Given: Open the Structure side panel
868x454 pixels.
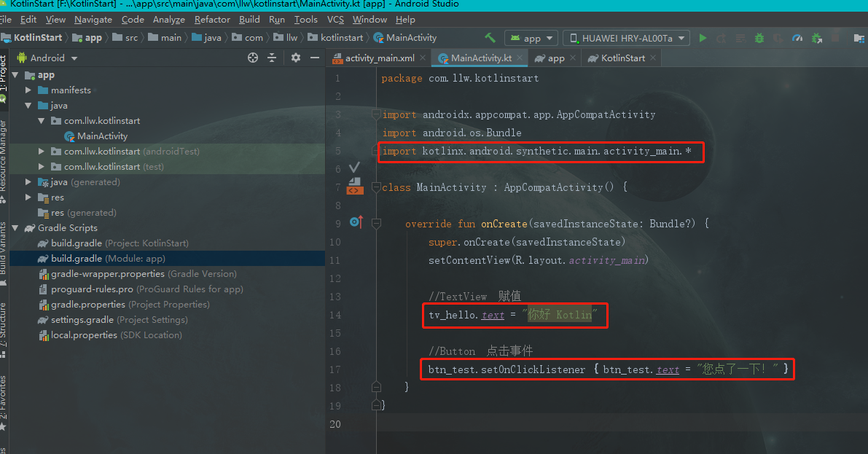Looking at the screenshot, I should (4, 329).
